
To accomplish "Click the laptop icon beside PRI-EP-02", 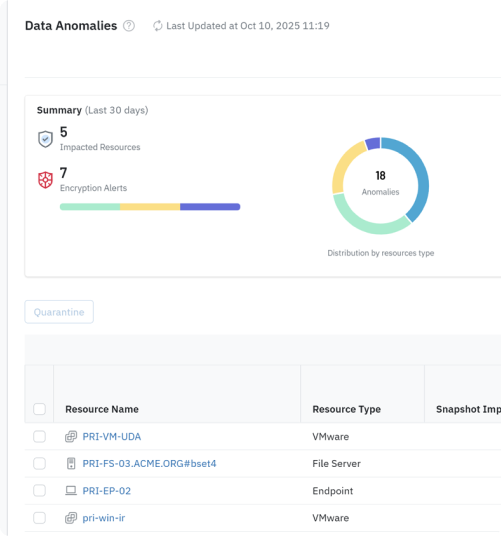I will point(71,491).
